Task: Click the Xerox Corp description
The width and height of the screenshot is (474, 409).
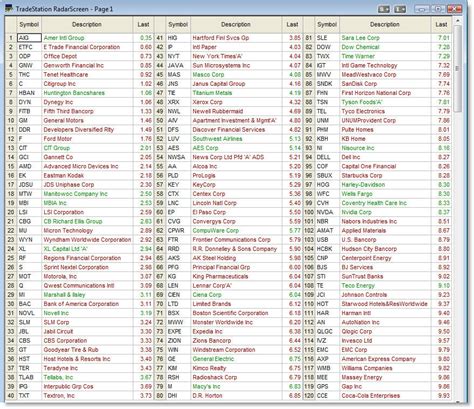Action: 207,102
